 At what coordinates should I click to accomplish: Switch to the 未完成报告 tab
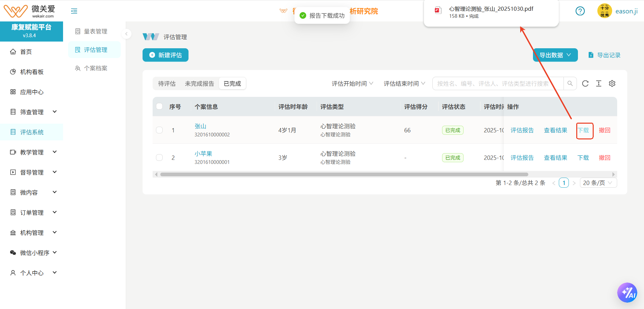[x=199, y=83]
